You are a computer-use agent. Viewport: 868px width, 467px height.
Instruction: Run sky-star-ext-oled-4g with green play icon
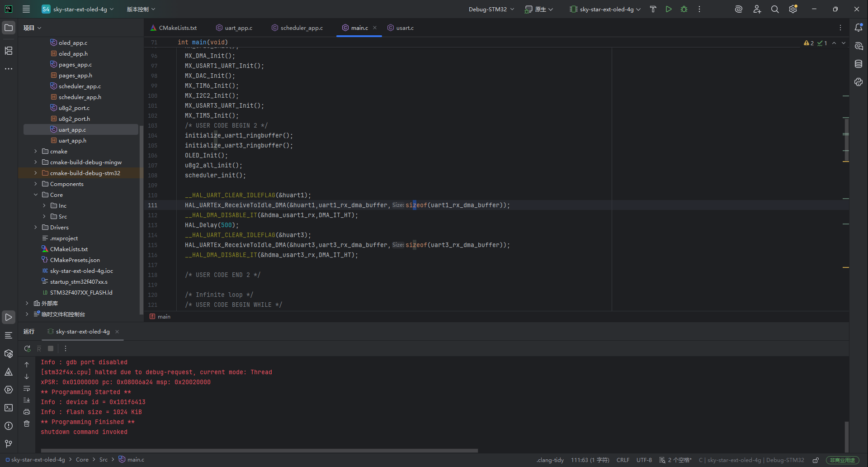(669, 9)
